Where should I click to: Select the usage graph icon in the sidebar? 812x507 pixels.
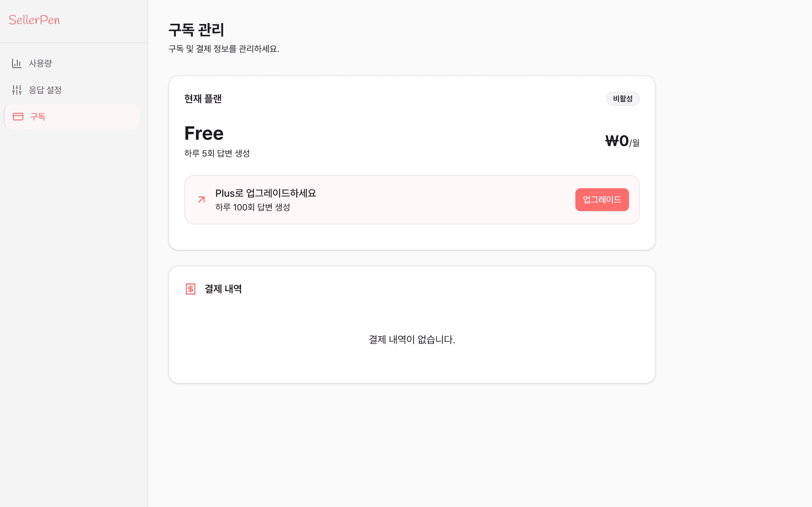click(x=16, y=63)
